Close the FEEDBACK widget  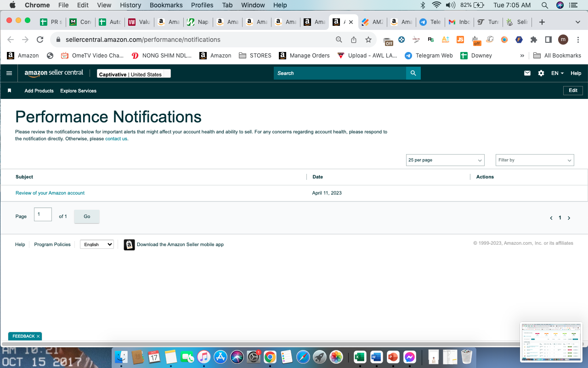[38, 336]
